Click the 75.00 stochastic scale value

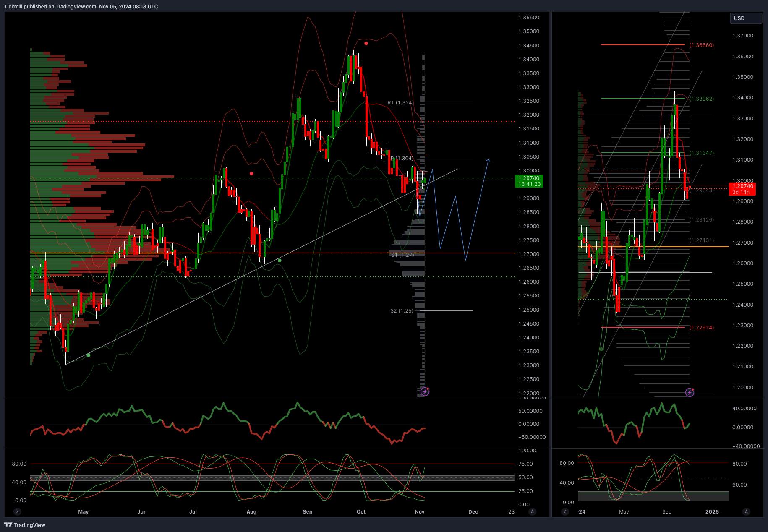pyautogui.click(x=526, y=464)
